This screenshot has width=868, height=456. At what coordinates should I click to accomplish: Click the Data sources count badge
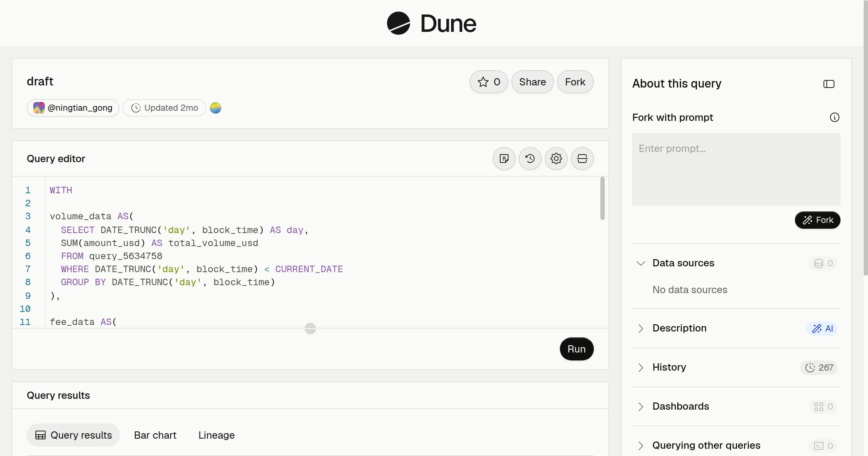823,263
